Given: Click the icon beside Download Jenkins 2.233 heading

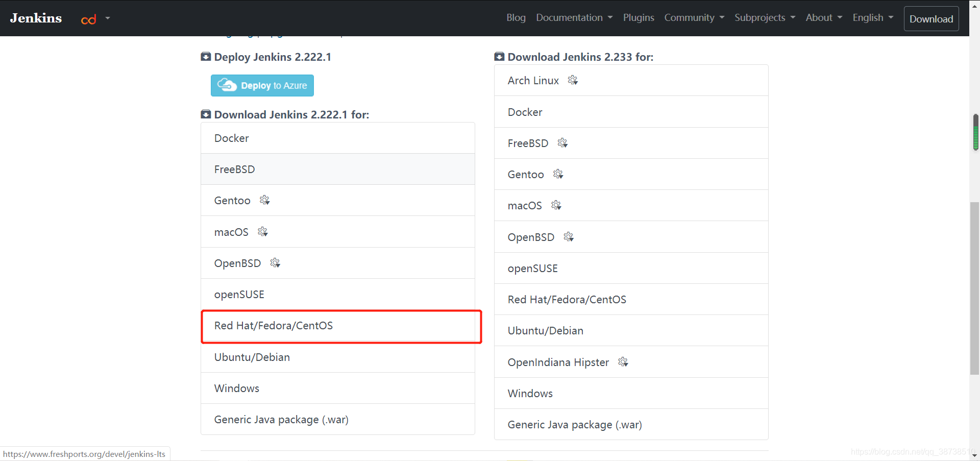Looking at the screenshot, I should [x=499, y=57].
